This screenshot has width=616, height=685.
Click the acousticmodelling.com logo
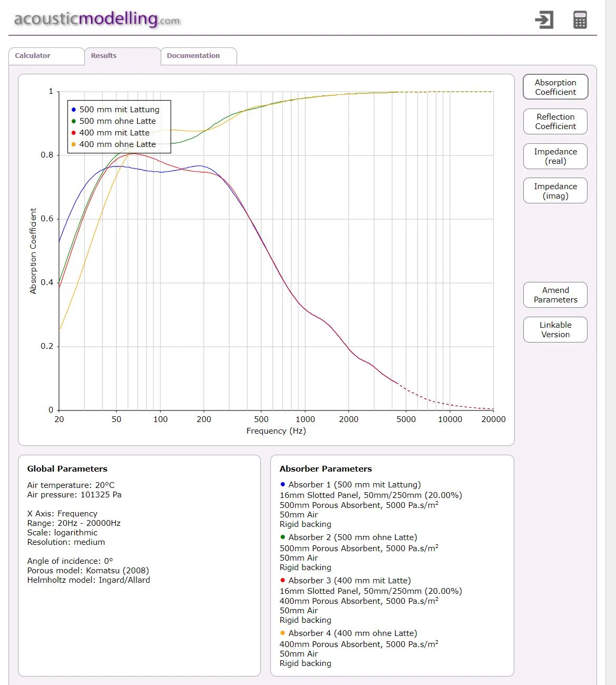97,19
